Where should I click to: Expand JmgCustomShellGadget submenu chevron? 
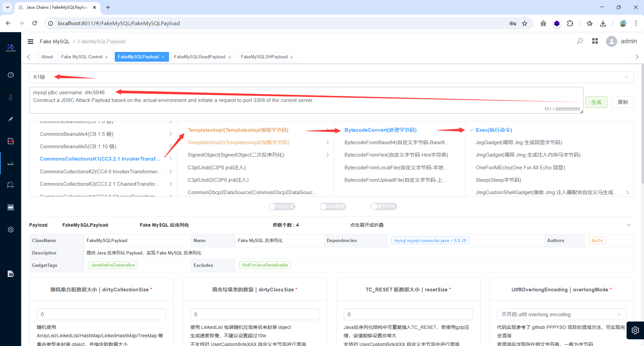tap(628, 192)
